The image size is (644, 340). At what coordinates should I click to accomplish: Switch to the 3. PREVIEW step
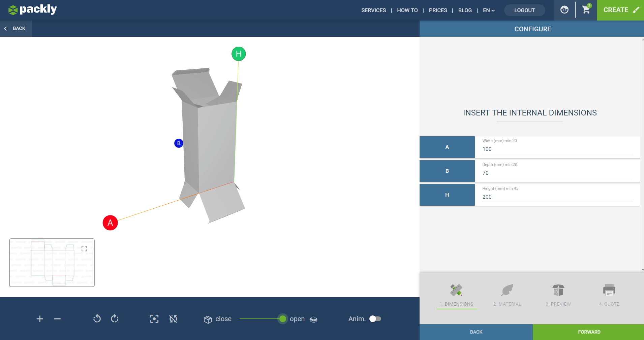558,304
